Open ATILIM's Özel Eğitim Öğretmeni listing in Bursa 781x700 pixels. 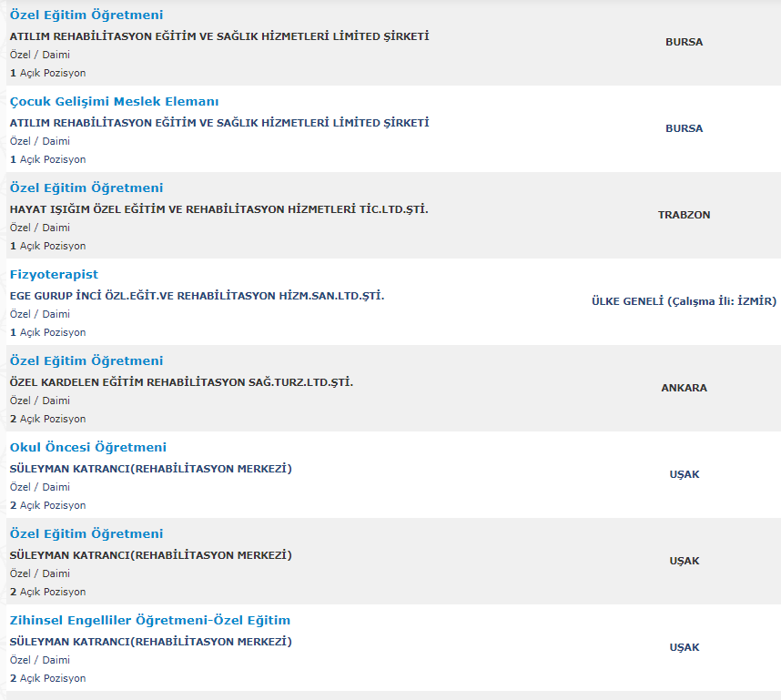[x=86, y=15]
